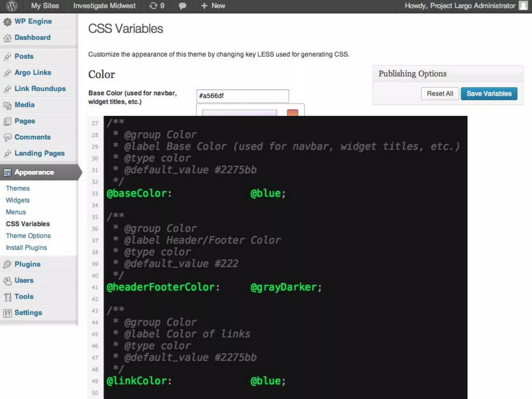Open the user avatar in top bar

(523, 6)
